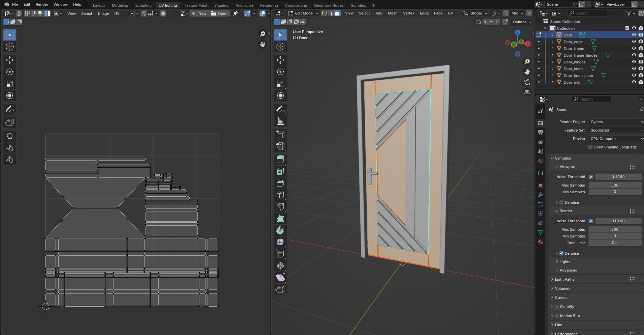The image size is (644, 335).
Task: Switch to the Texture Paint workspace tab
Action: pyautogui.click(x=195, y=5)
